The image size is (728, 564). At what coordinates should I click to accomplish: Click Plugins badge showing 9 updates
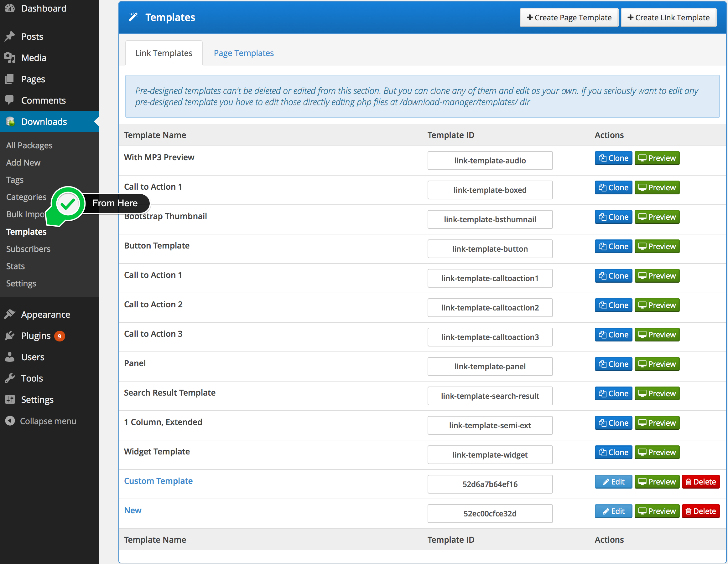tap(59, 336)
